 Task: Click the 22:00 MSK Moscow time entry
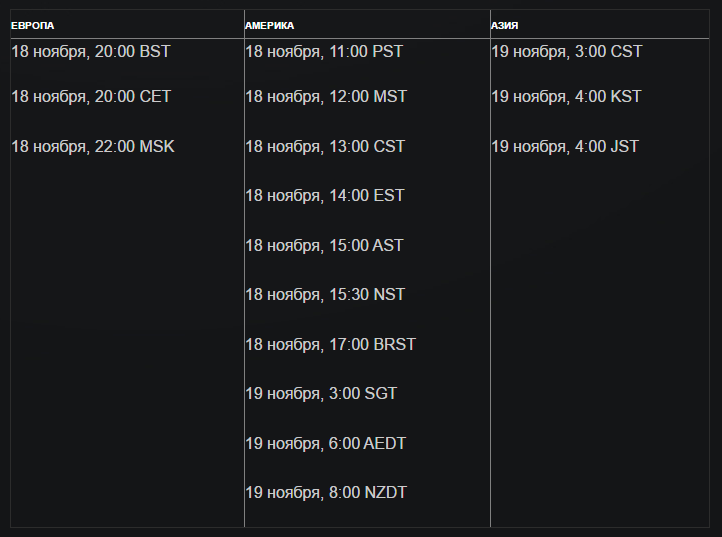(93, 147)
